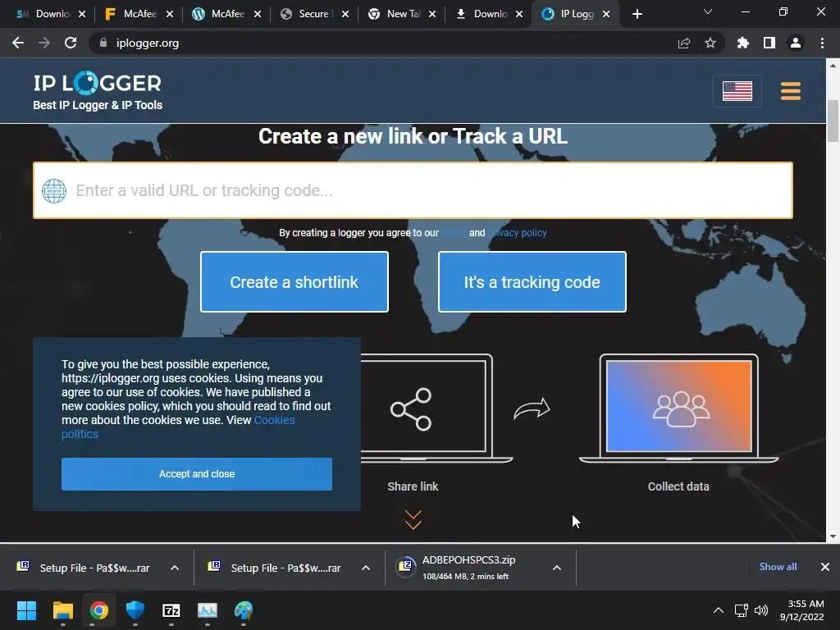
Task: Bookmark page with the star icon
Action: 710,43
